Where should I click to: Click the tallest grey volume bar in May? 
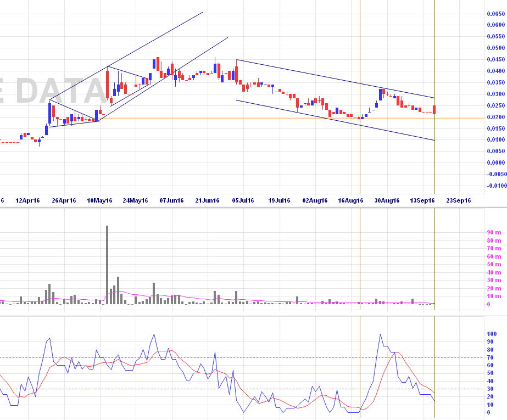tap(107, 265)
